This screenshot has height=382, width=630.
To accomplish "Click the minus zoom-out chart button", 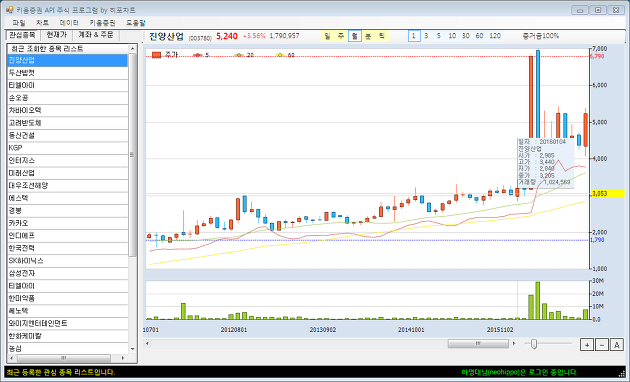I will 602,345.
